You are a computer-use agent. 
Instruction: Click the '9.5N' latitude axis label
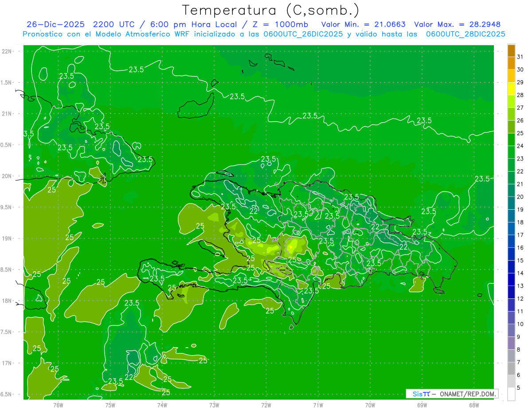point(7,207)
